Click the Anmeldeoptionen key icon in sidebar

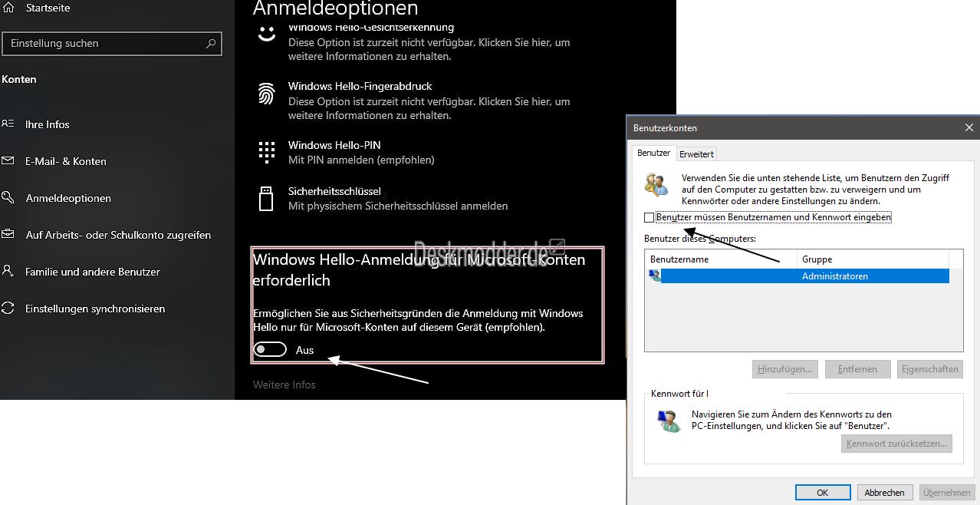point(8,198)
